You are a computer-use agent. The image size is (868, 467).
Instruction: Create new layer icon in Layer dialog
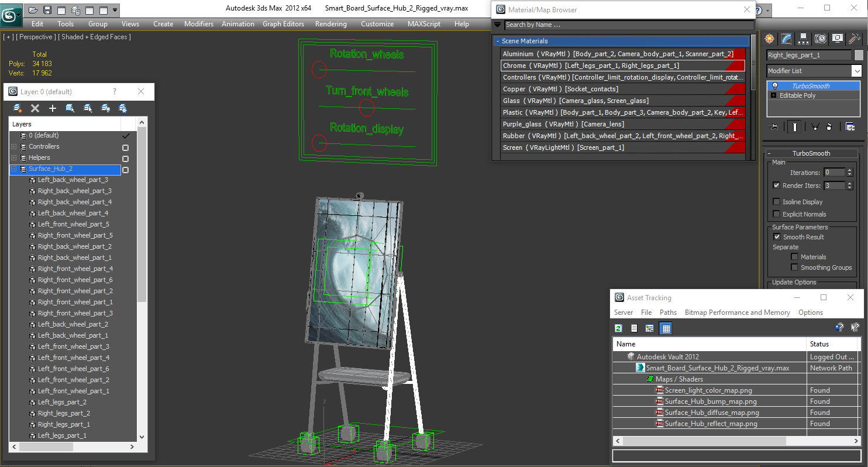click(18, 108)
